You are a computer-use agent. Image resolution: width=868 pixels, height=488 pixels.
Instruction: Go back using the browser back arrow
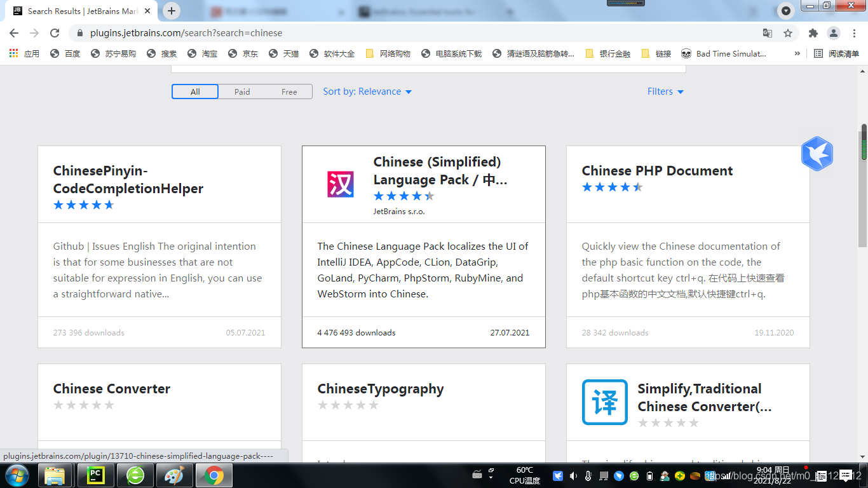click(x=14, y=33)
